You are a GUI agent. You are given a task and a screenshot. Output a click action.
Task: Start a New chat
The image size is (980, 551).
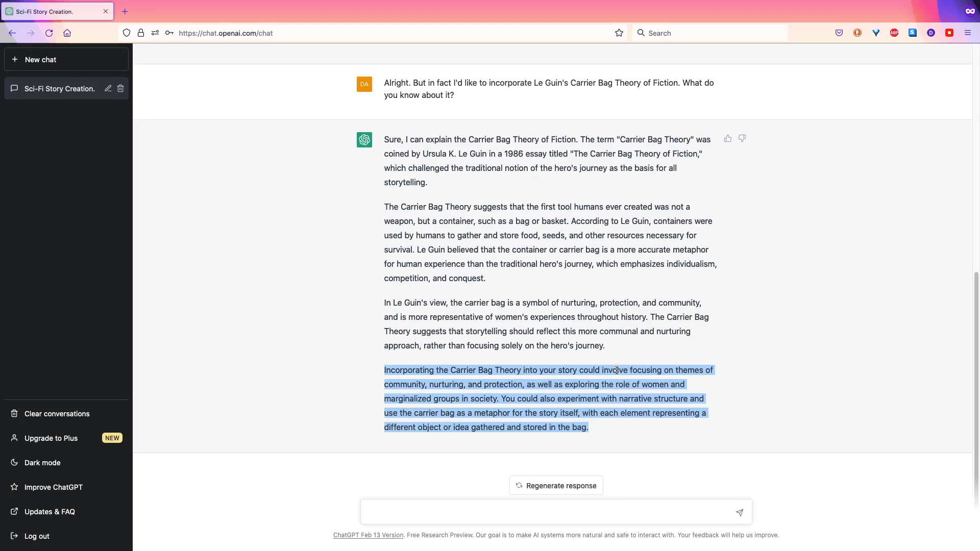click(x=66, y=60)
